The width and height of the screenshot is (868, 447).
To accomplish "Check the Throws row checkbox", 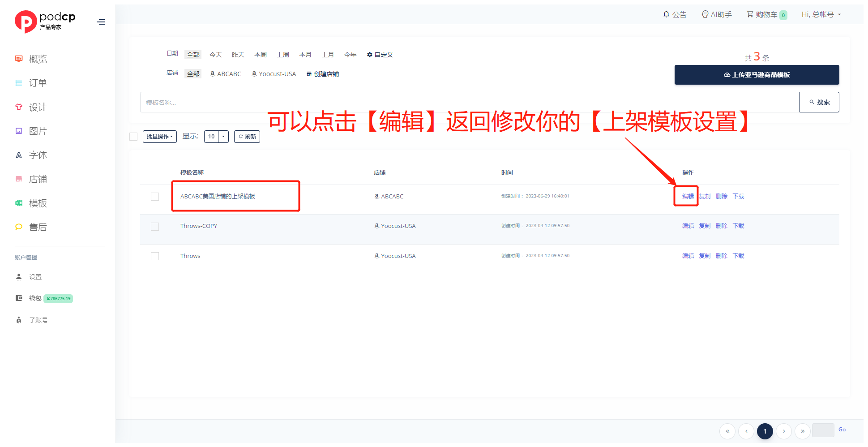I will tap(155, 256).
